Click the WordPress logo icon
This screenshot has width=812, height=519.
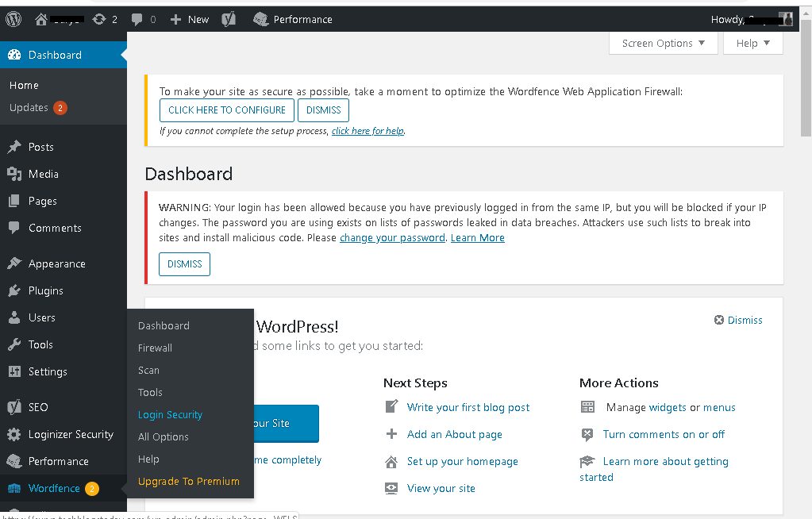pos(13,19)
